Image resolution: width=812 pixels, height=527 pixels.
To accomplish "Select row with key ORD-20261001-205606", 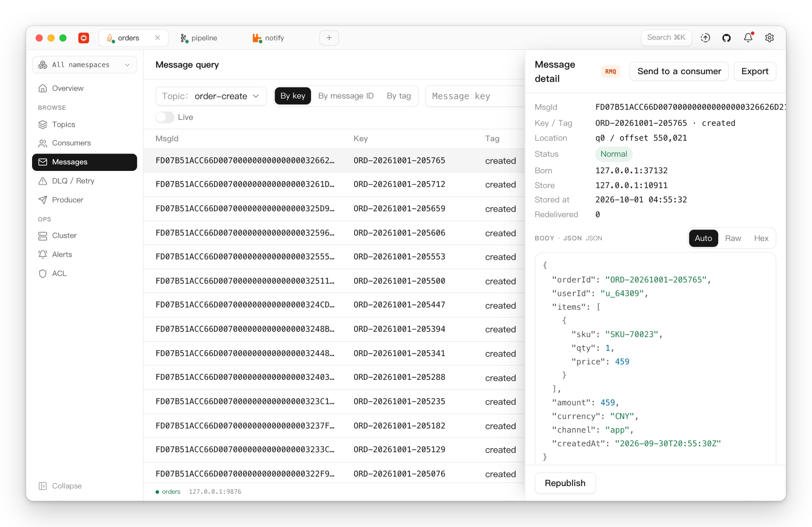I will tap(334, 233).
